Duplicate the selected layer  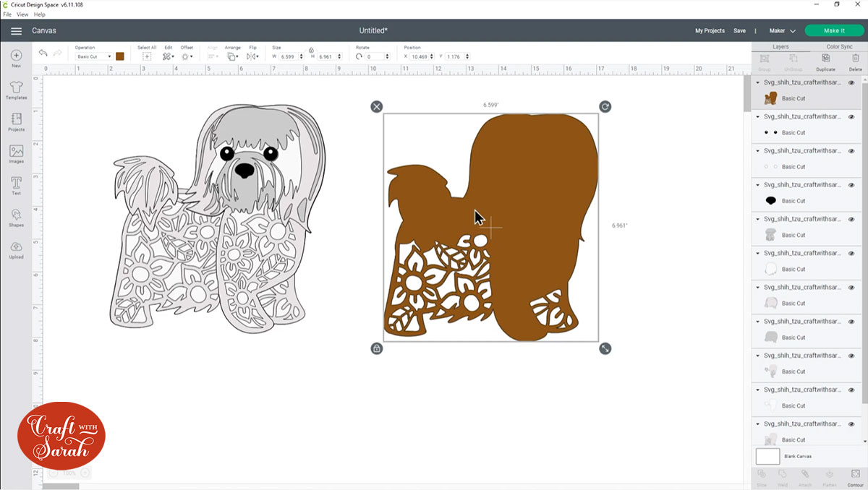point(825,61)
